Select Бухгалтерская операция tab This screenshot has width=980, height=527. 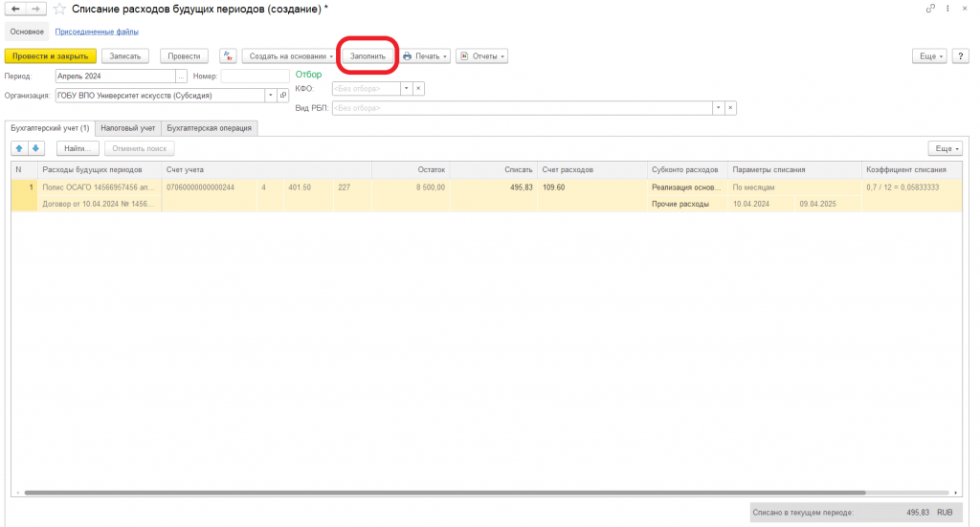coord(210,128)
